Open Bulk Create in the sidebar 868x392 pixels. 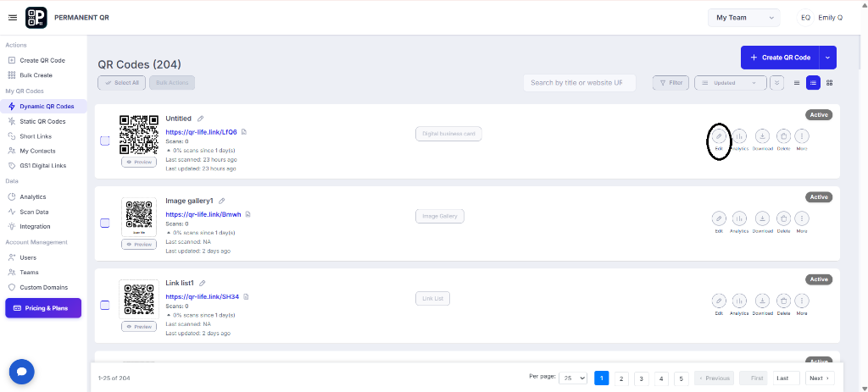click(36, 75)
